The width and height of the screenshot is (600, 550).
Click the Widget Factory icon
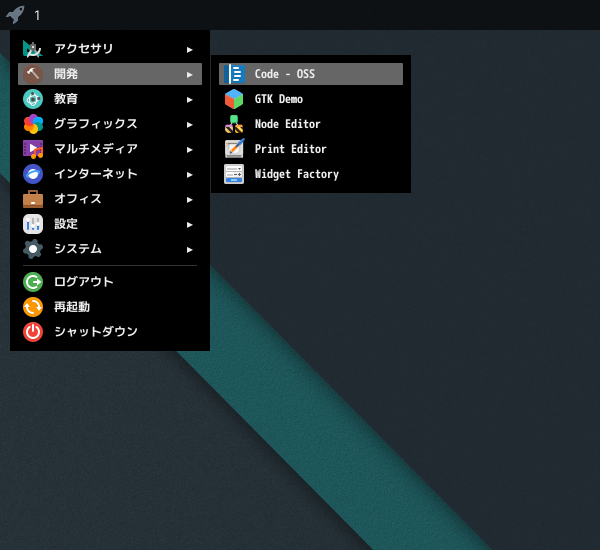coord(234,174)
